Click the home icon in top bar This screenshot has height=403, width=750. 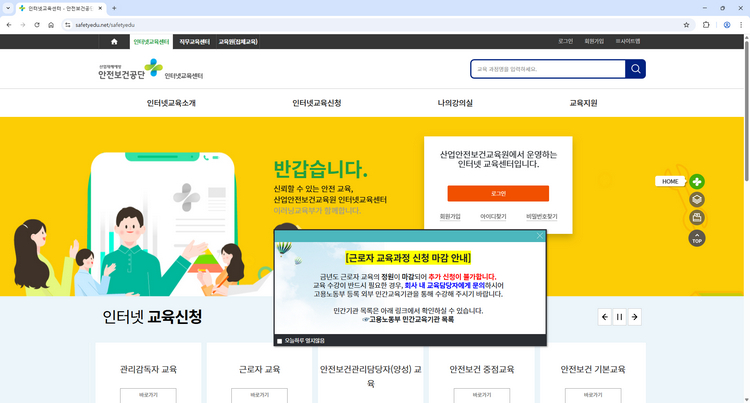point(114,42)
